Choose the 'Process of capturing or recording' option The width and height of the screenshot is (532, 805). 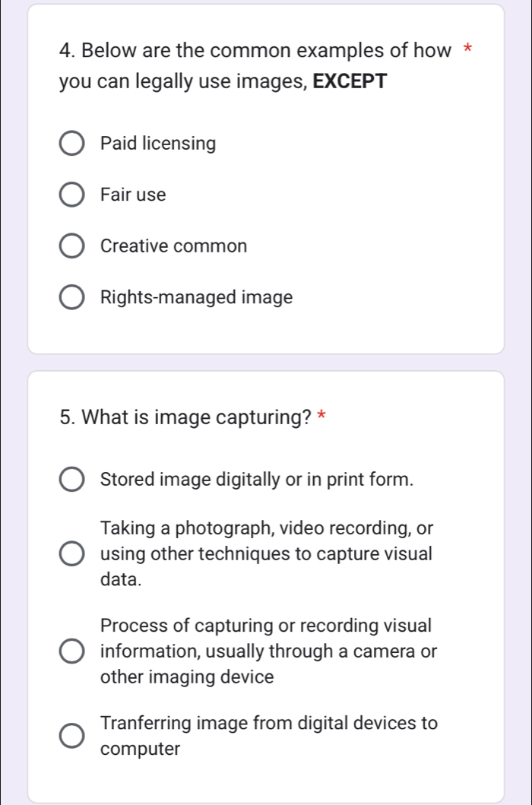(72, 651)
